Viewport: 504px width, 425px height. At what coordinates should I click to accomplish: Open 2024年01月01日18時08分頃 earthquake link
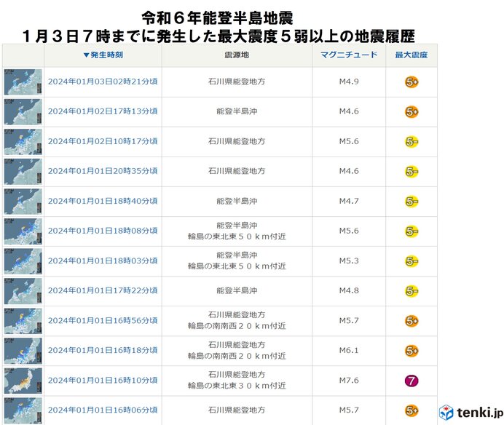[103, 231]
